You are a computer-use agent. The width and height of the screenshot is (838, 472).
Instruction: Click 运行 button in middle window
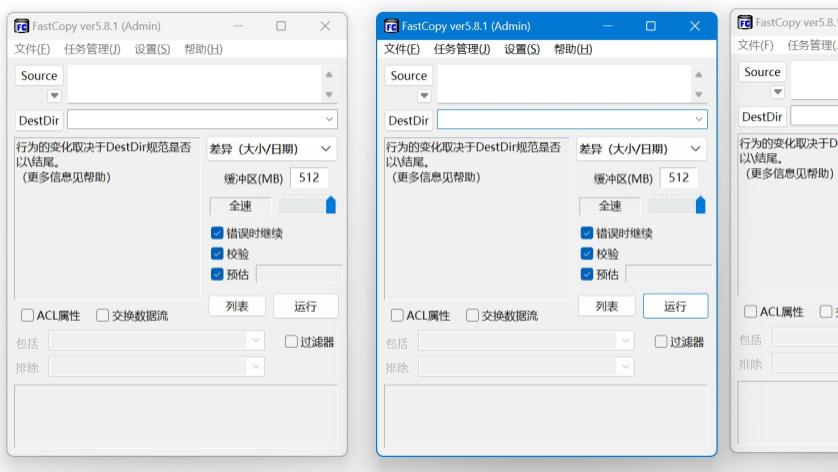676,306
